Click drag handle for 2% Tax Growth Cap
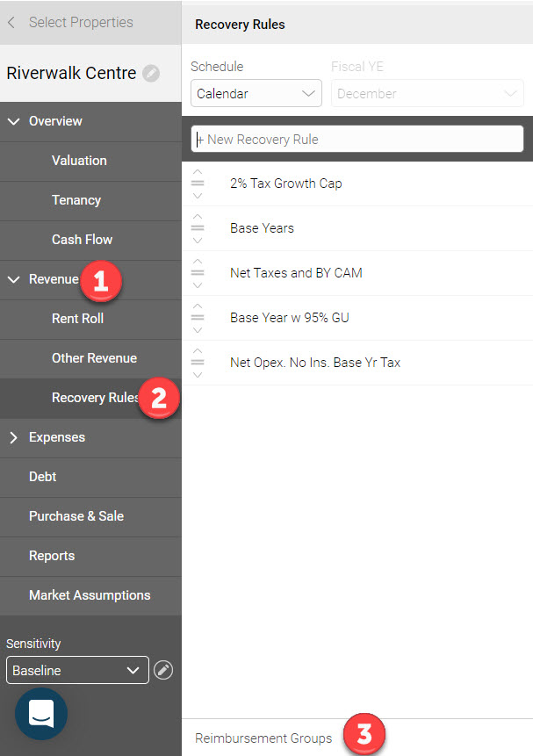This screenshot has width=533, height=756. pos(198,184)
